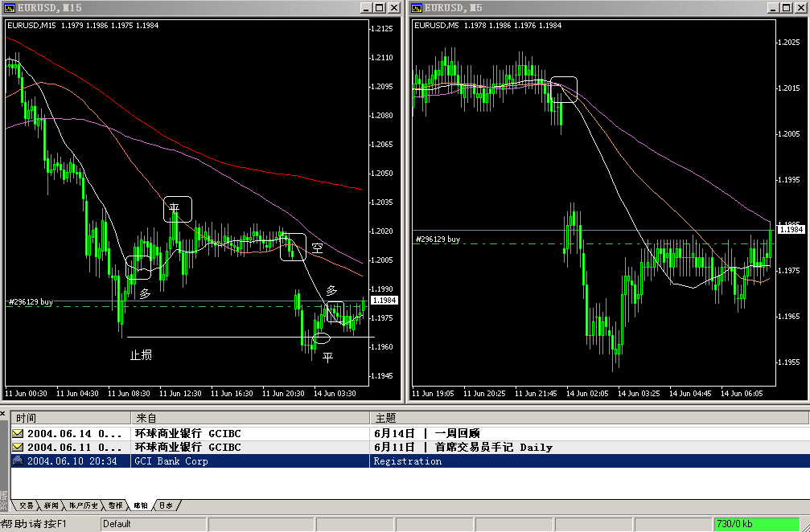
Task: Open the 日志 tab
Action: pos(166,505)
